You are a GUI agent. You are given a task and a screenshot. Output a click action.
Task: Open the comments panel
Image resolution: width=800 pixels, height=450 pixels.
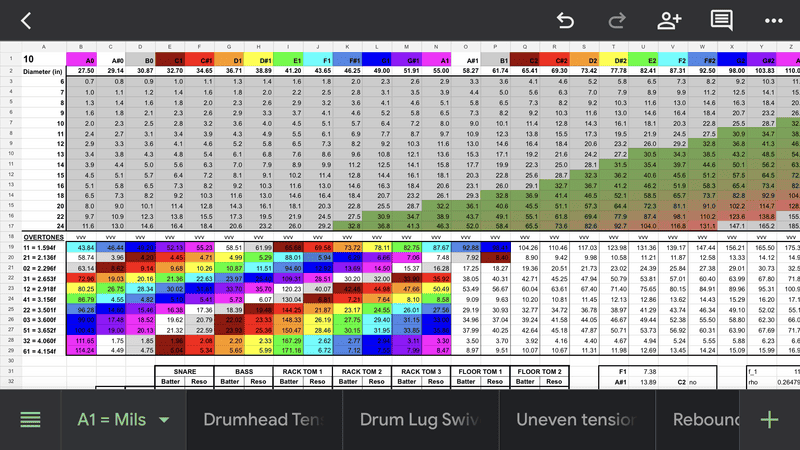[x=721, y=20]
